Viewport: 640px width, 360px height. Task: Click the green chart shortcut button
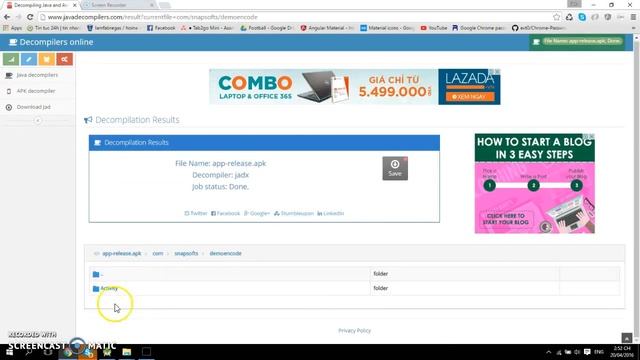coord(11,59)
